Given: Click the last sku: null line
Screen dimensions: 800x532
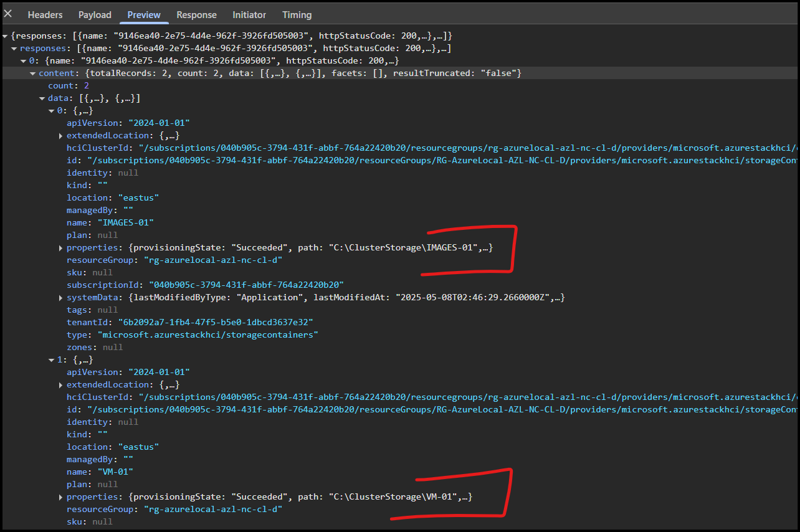Looking at the screenshot, I should pos(90,522).
